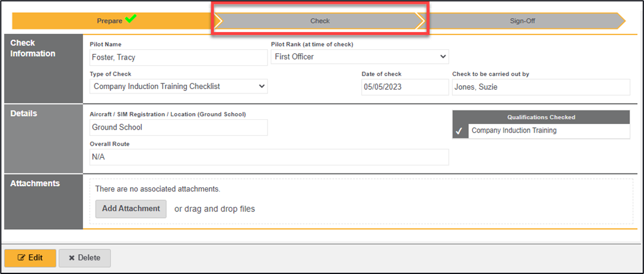Click the Qualifications Checked header
The height and width of the screenshot is (274, 644).
point(541,117)
